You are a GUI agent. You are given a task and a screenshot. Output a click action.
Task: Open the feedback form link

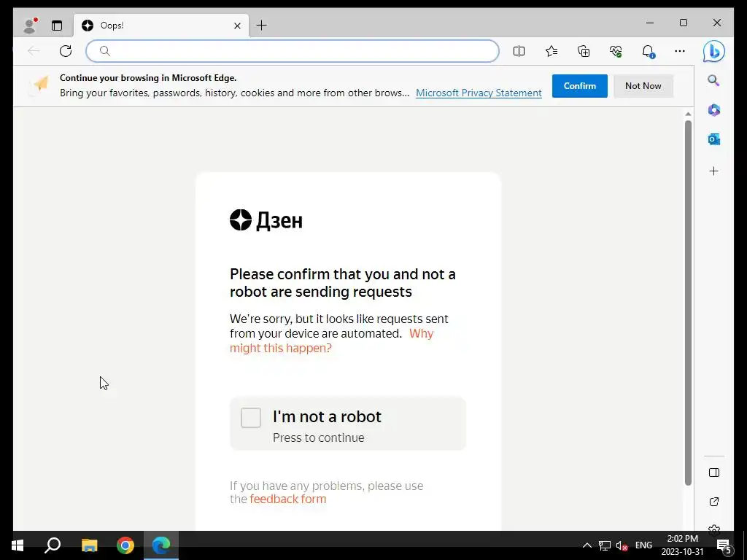287,499
